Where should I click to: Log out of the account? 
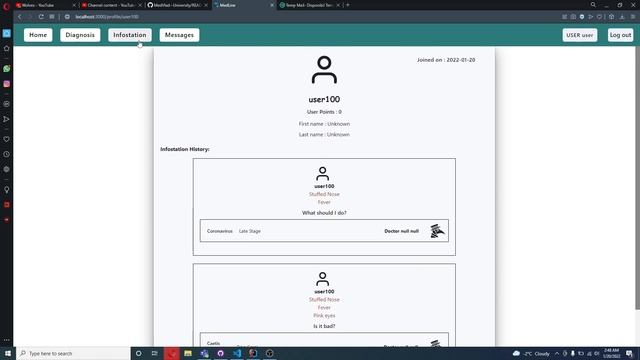click(620, 35)
